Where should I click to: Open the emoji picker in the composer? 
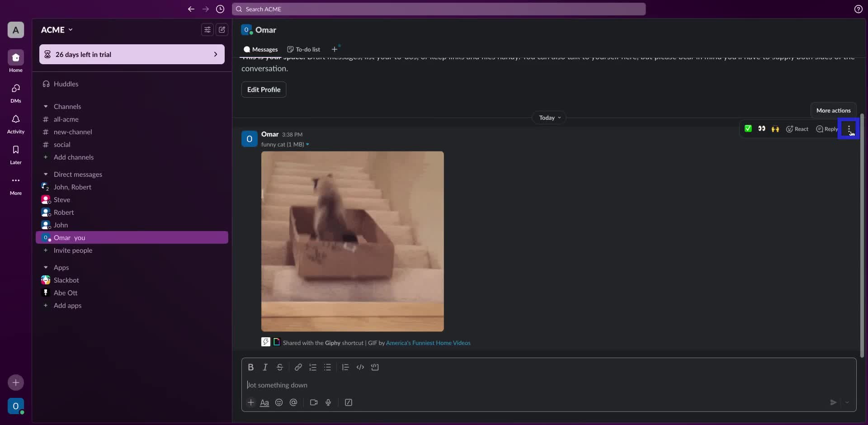point(279,402)
